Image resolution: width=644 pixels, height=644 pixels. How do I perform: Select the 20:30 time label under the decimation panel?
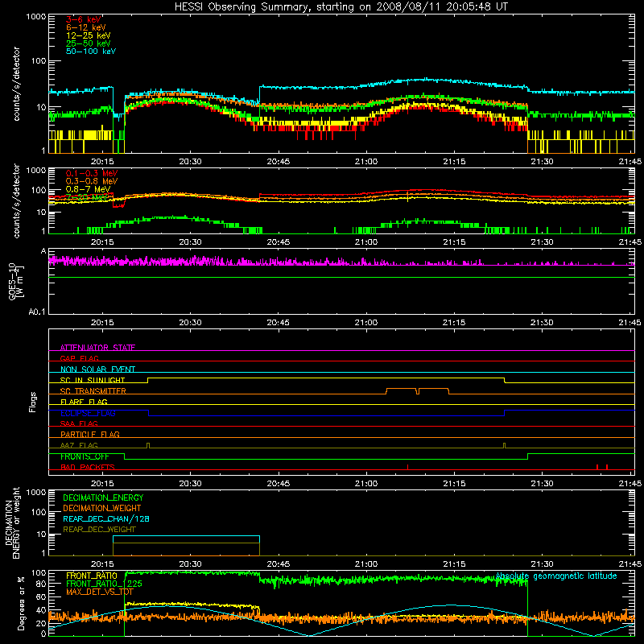click(190, 564)
